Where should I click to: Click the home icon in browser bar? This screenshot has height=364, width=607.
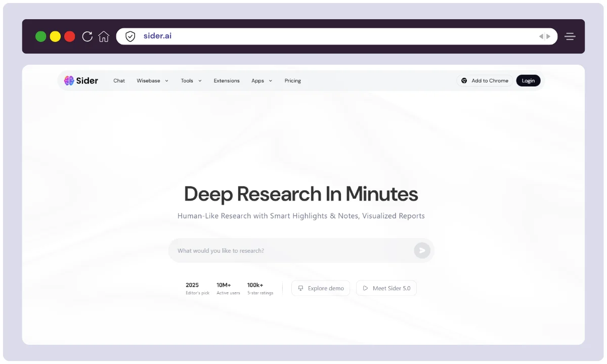coord(104,36)
